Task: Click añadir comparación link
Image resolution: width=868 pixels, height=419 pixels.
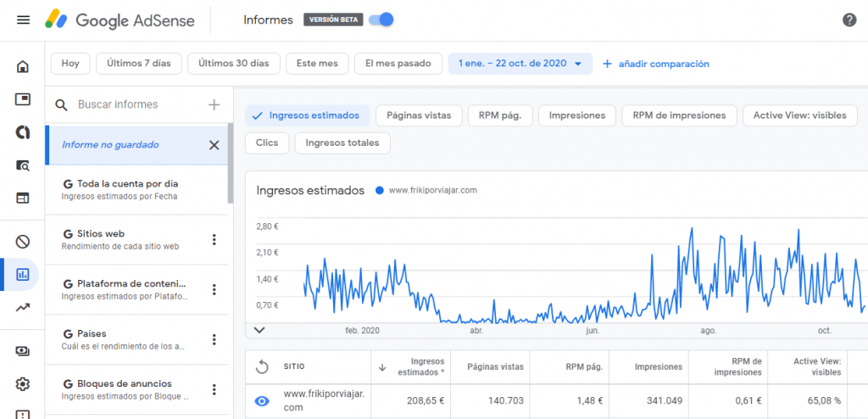Action: click(x=656, y=64)
